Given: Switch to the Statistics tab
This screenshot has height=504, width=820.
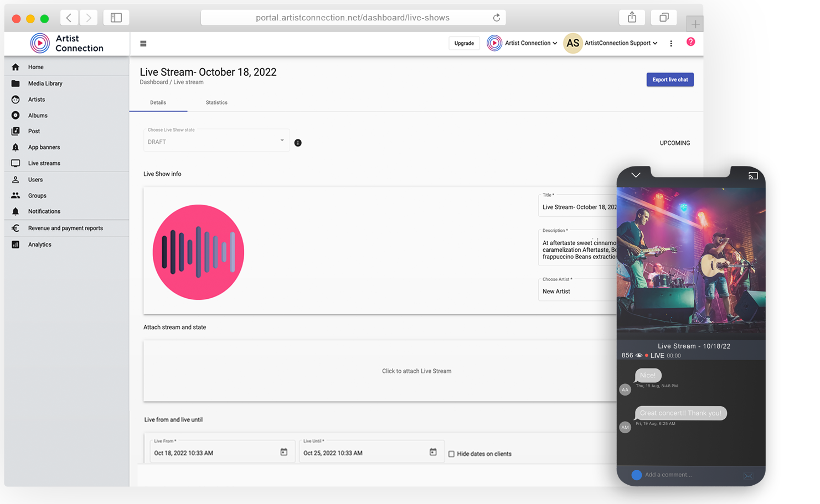Looking at the screenshot, I should (x=216, y=102).
